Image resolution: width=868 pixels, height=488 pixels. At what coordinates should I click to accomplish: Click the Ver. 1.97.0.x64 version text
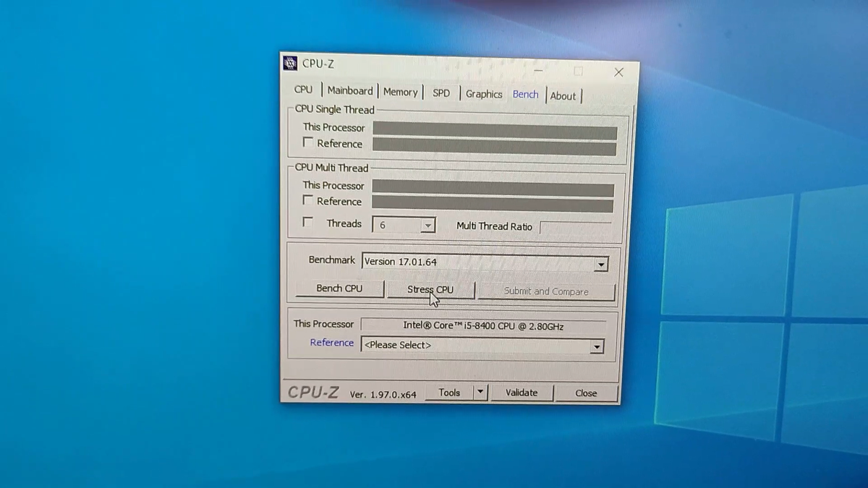383,395
